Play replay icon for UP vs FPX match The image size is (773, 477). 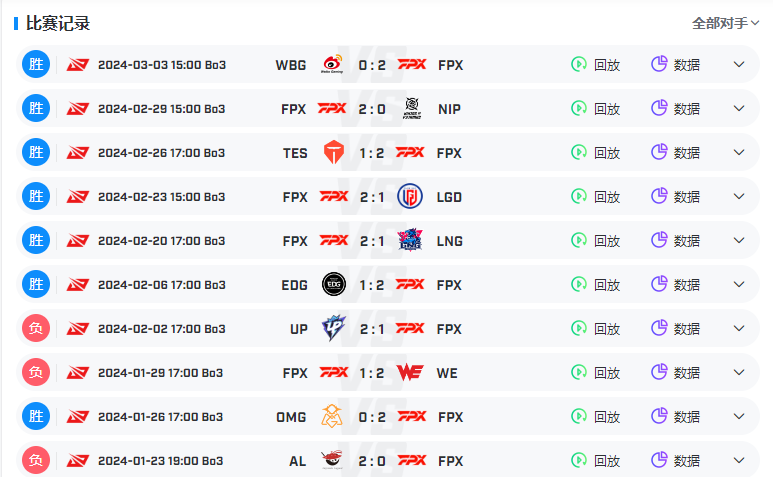click(579, 328)
